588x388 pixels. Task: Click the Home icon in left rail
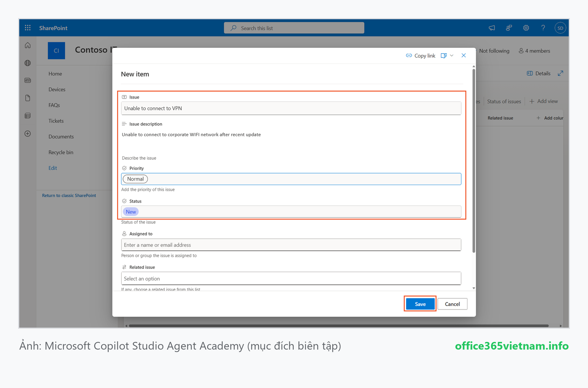[x=28, y=45]
